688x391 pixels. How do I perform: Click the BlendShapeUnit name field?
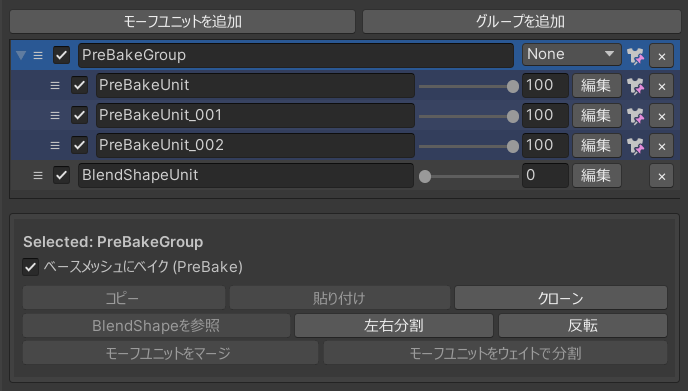pyautogui.click(x=246, y=175)
